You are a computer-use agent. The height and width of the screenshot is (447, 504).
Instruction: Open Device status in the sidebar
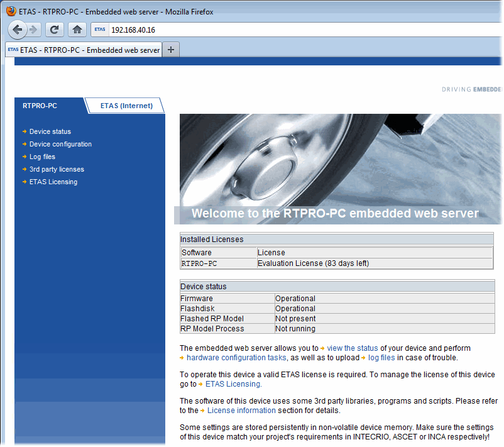pos(50,131)
